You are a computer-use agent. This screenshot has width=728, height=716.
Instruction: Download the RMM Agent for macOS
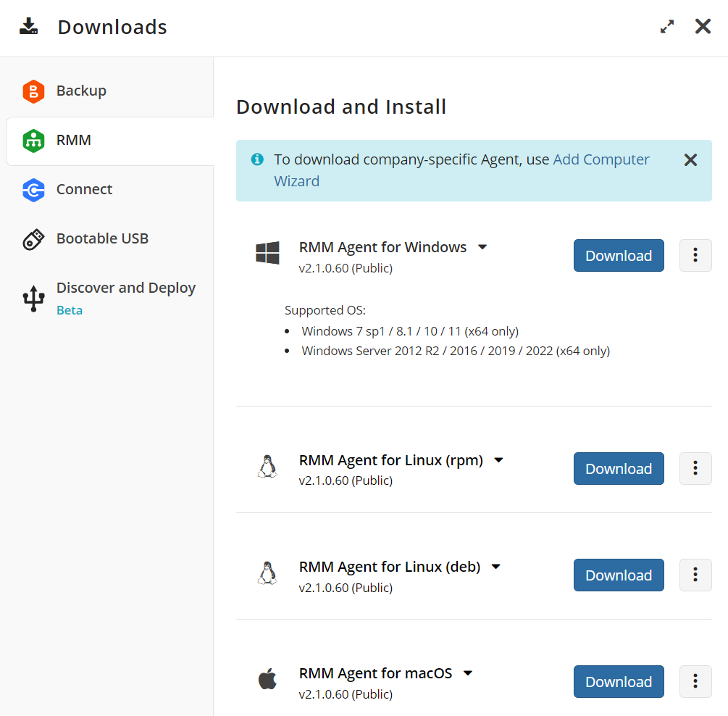click(618, 681)
